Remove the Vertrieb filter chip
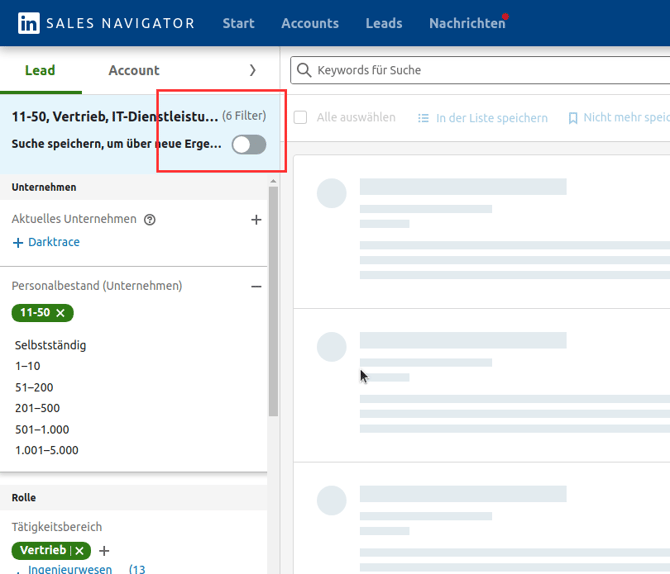 click(80, 551)
